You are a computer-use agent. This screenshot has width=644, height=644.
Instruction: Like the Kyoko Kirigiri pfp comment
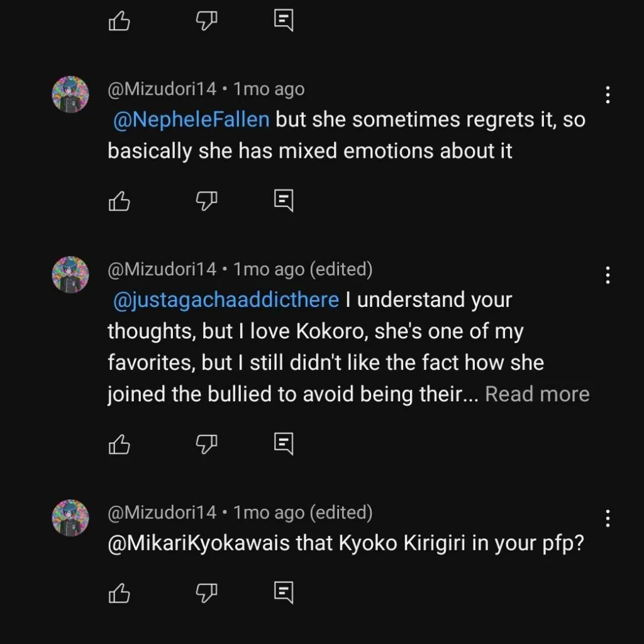[119, 592]
